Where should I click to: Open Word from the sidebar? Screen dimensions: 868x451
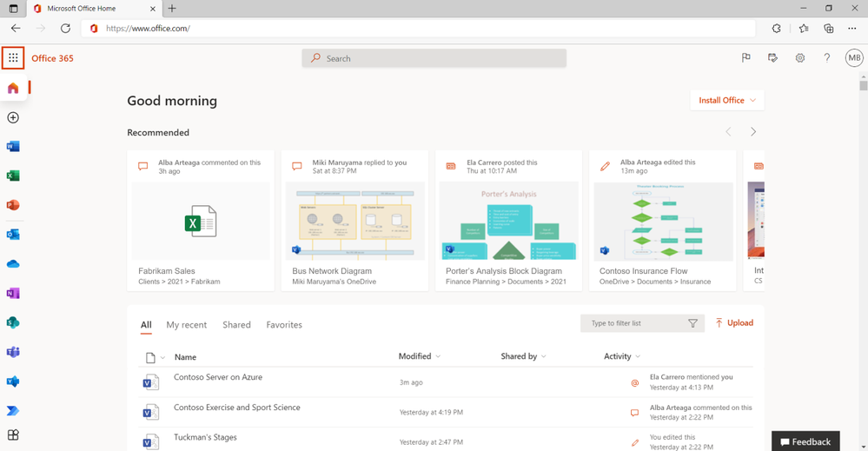13,147
